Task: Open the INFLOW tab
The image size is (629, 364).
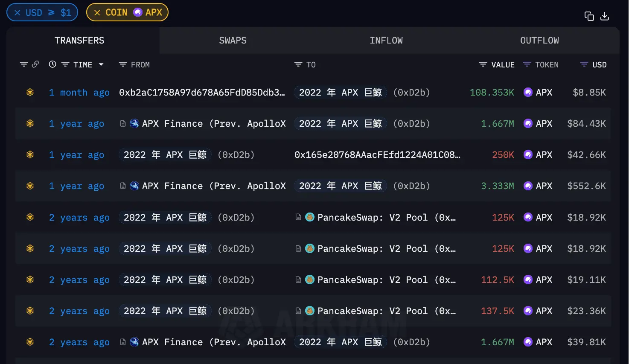Action: [x=386, y=41]
